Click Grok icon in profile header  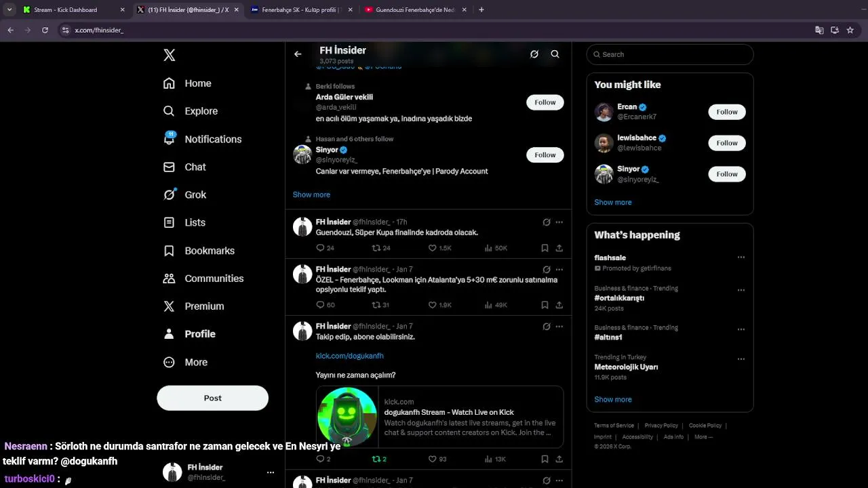tap(534, 54)
